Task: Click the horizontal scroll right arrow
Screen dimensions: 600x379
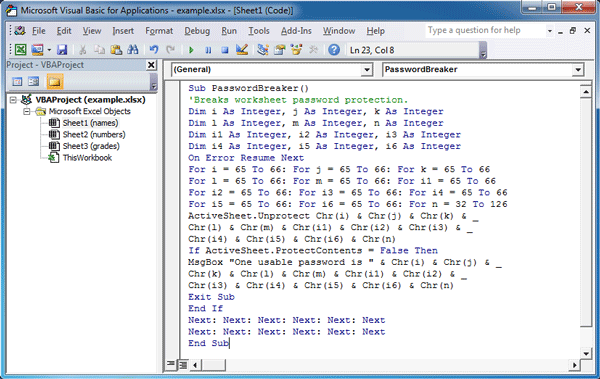Action: coord(574,365)
